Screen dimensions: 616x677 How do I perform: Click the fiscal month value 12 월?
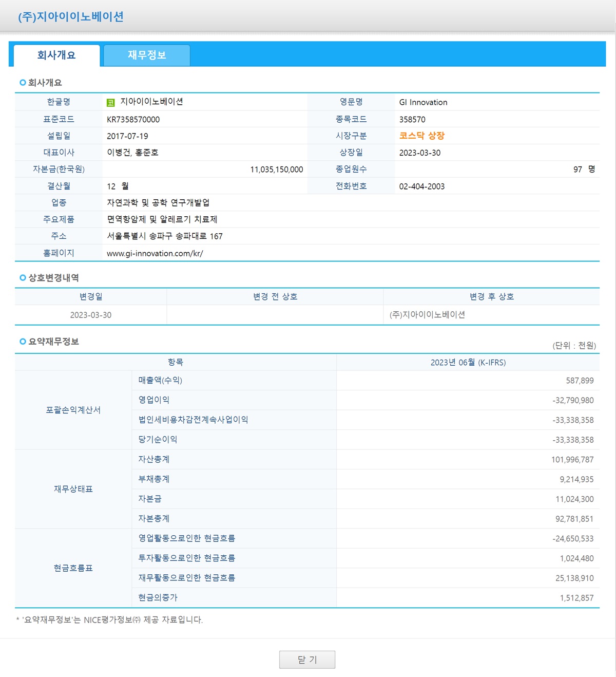(118, 186)
